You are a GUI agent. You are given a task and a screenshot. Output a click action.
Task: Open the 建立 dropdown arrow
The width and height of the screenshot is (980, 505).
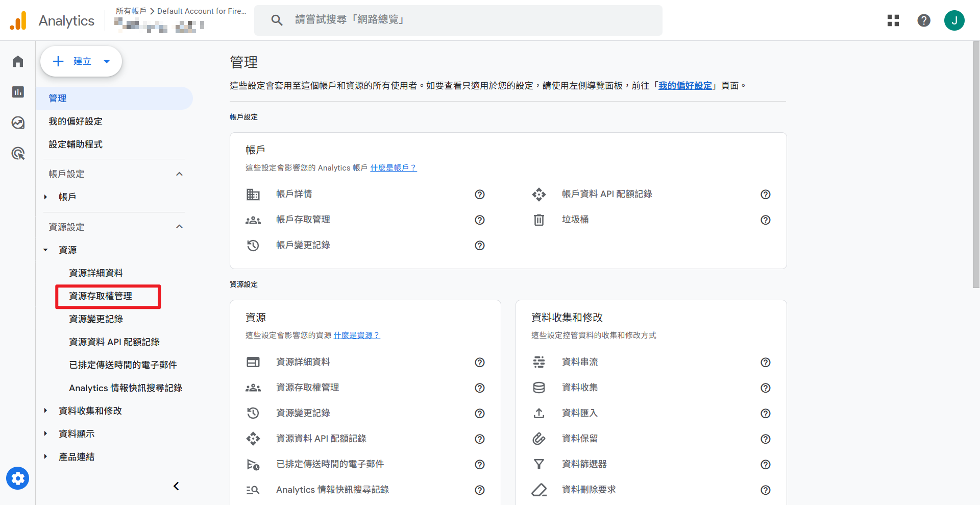click(x=107, y=61)
